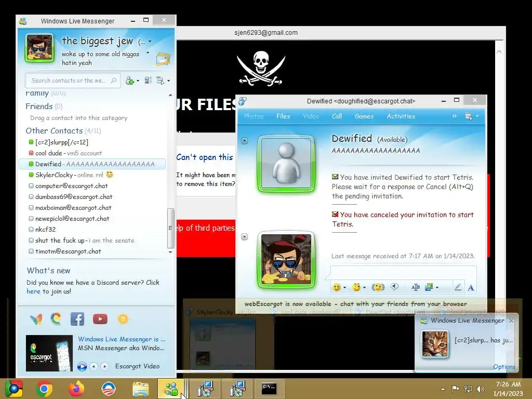Image resolution: width=532 pixels, height=399 pixels.
Task: Open the email inbox icon
Action: click(163, 58)
